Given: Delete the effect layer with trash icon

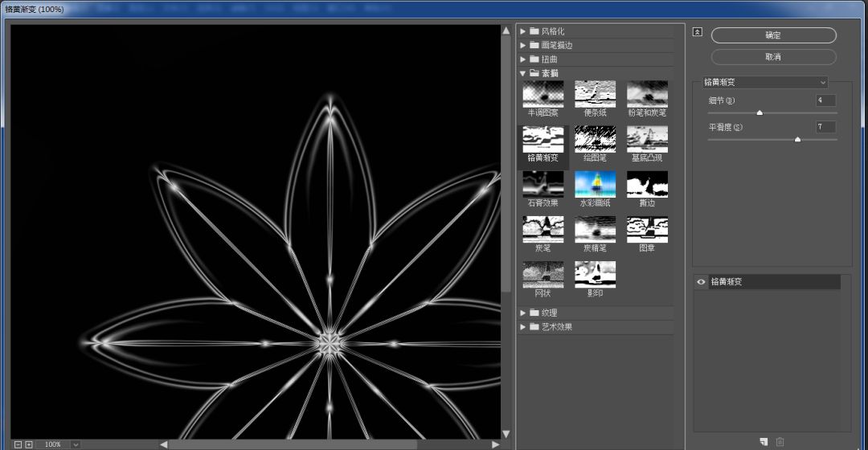Looking at the screenshot, I should [x=780, y=442].
